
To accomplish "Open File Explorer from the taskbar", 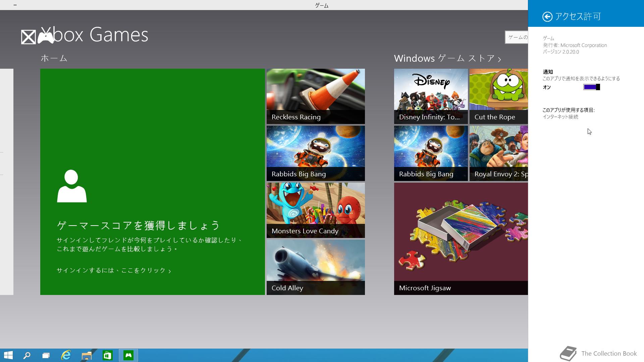I will point(87,355).
